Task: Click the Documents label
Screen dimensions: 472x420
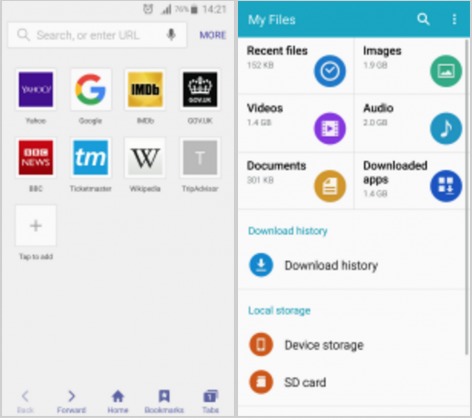Action: 276,166
